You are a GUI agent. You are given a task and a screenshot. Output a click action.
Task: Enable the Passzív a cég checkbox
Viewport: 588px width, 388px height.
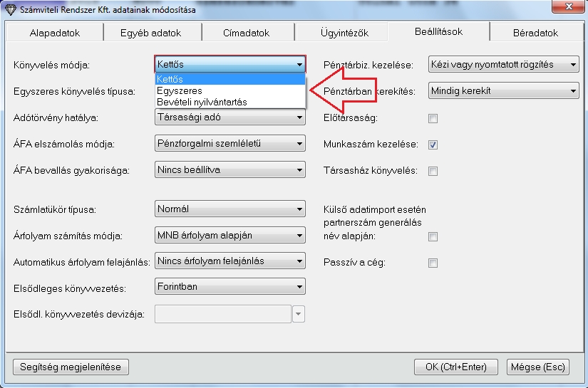click(x=433, y=263)
